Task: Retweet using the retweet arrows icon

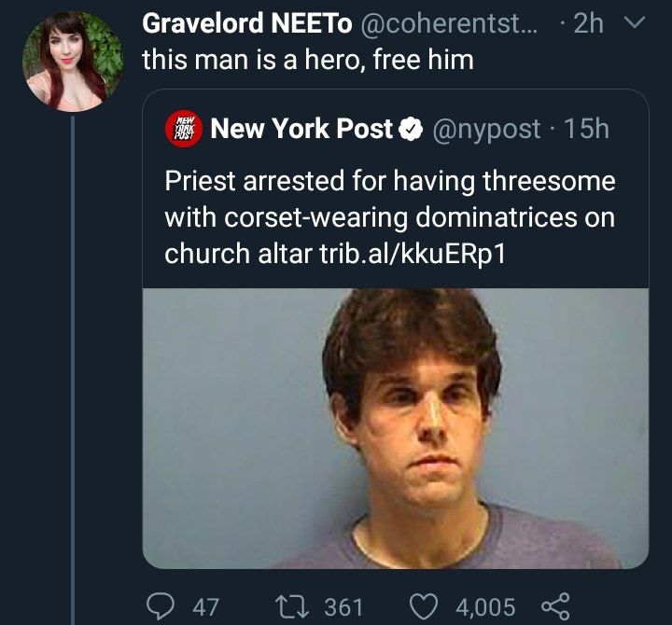Action: (292, 606)
